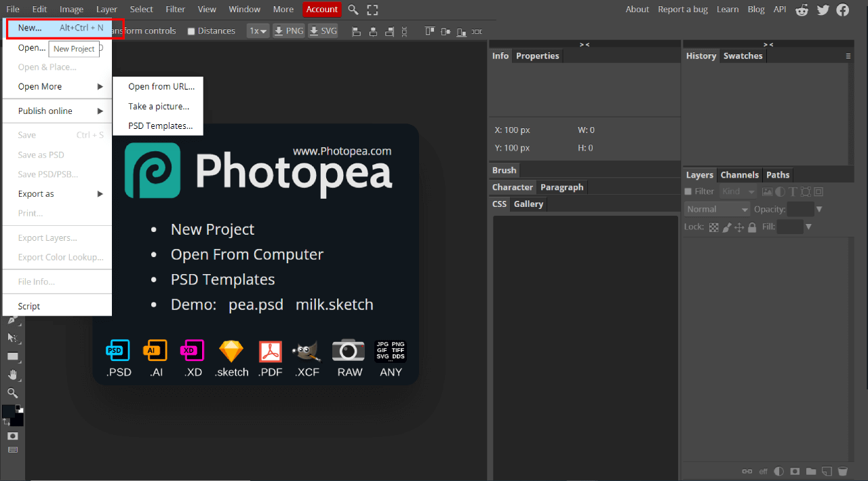Distribute vertical spacing icon in options bar

(x=404, y=31)
